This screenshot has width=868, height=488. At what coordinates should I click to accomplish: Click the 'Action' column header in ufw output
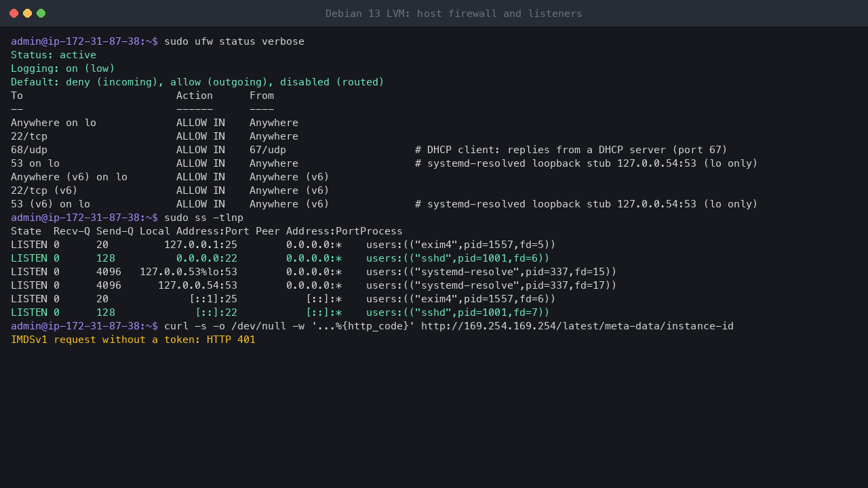(x=195, y=96)
